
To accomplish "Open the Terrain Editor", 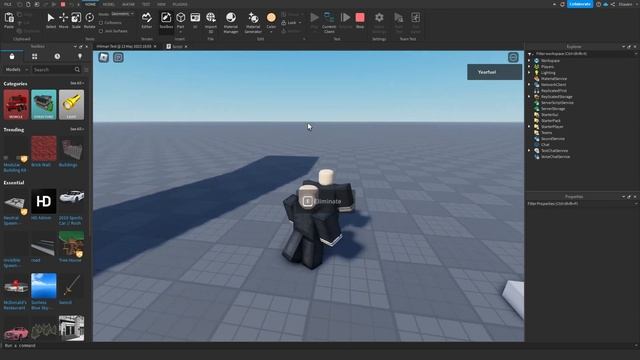I will [x=147, y=20].
